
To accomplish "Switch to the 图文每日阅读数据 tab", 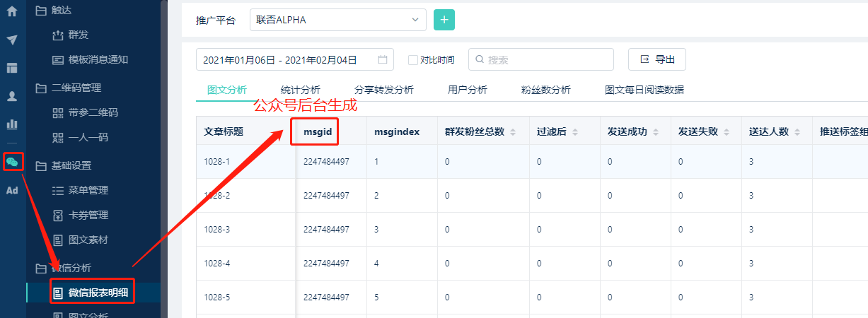I will pyautogui.click(x=644, y=90).
